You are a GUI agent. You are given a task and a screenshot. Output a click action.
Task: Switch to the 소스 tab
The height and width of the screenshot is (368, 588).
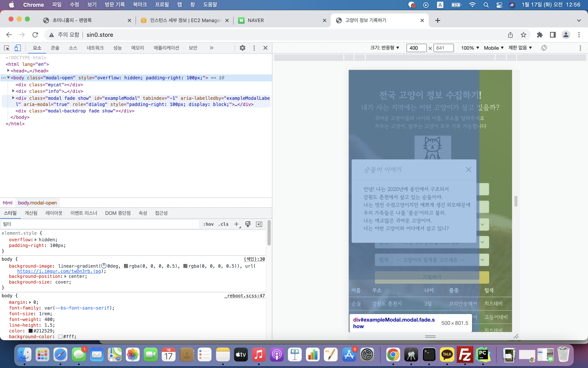(x=73, y=48)
